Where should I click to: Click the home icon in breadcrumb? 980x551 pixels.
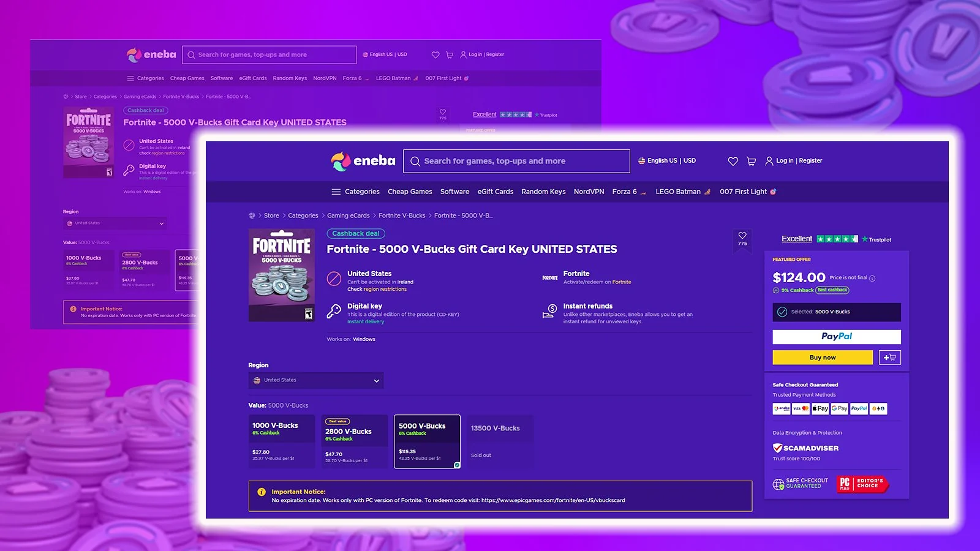252,216
